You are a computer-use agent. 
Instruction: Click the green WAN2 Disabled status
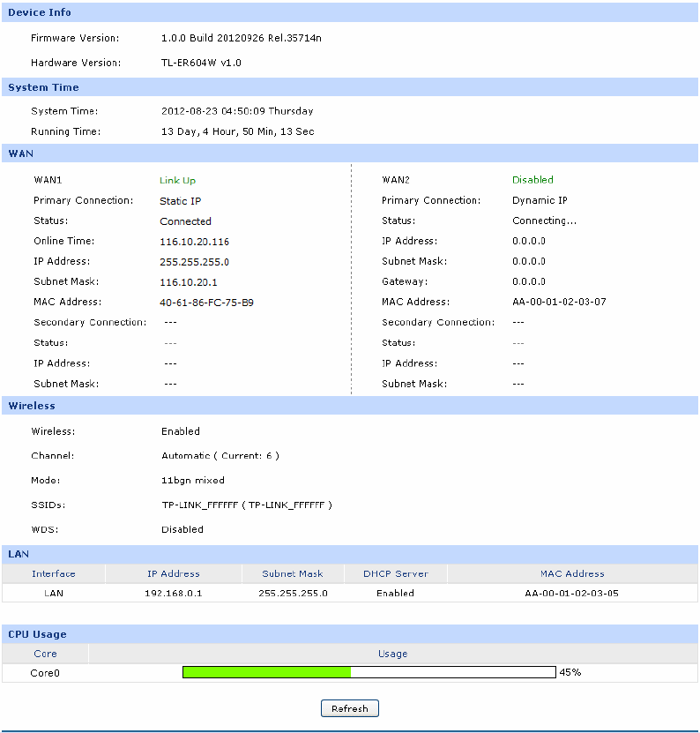[x=532, y=180]
